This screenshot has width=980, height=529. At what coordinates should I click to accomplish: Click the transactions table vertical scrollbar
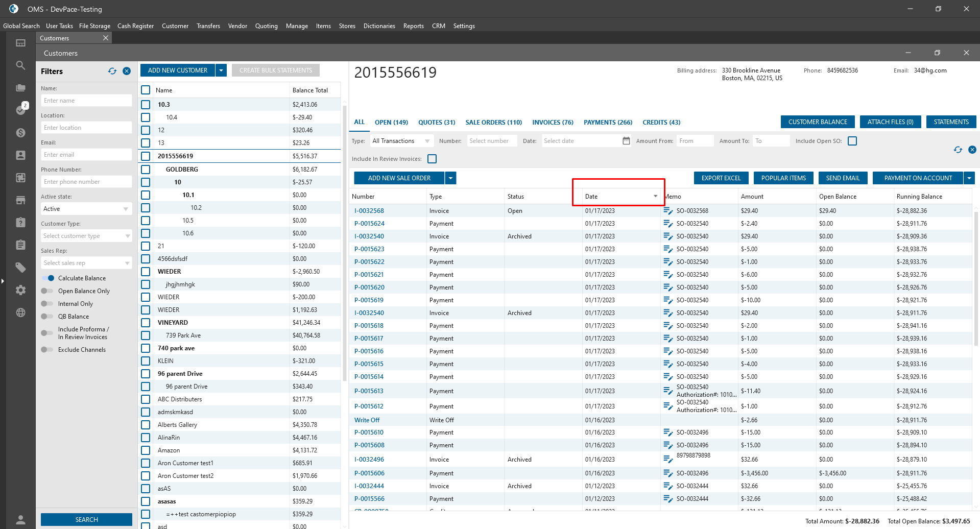[976, 278]
